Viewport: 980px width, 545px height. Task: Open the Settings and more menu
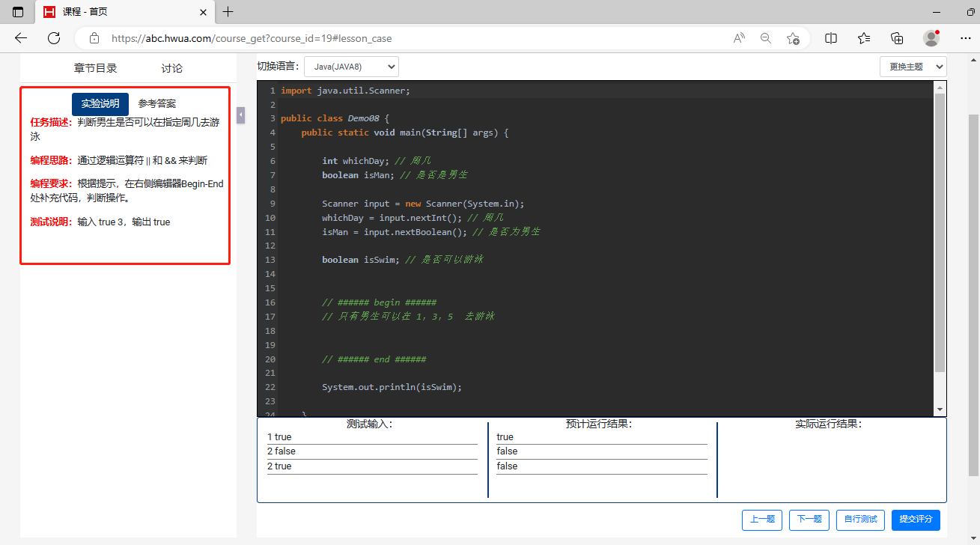click(x=966, y=38)
